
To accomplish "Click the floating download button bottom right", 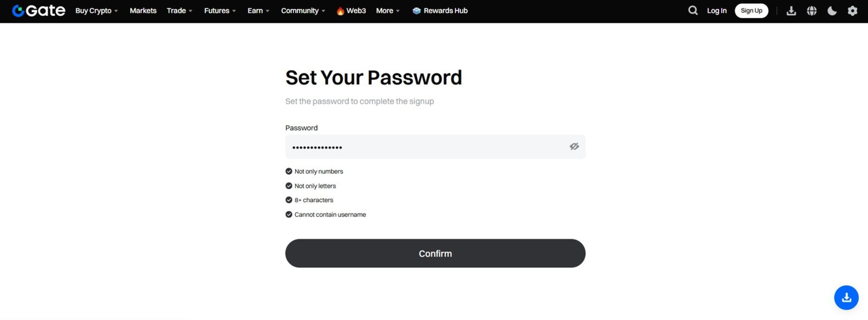I will coord(846,297).
